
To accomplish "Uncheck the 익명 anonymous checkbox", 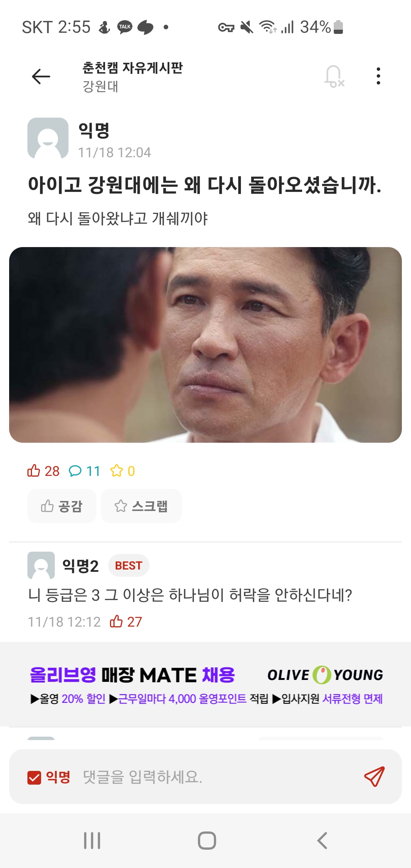I will (34, 777).
